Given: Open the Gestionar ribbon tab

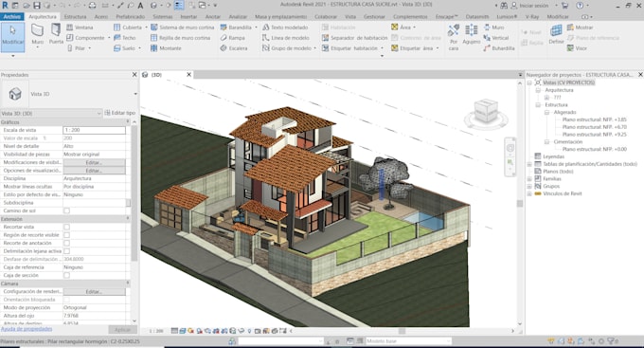Looking at the screenshot, I should 374,17.
